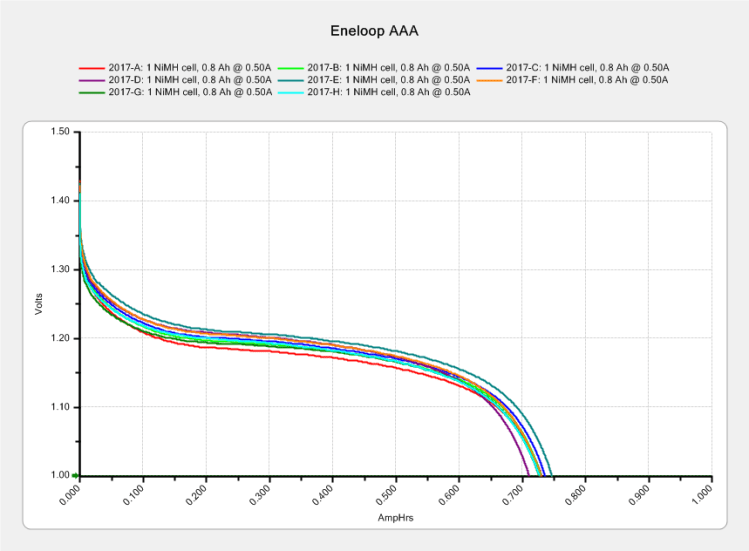
Task: Click the Eneloop AAA chart title
Action: 374,30
